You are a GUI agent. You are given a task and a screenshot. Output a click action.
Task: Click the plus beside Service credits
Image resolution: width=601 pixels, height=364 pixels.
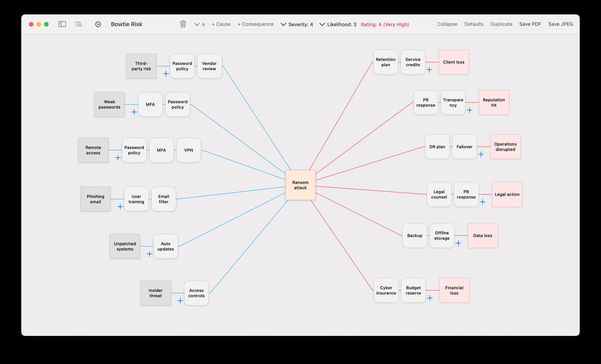429,70
